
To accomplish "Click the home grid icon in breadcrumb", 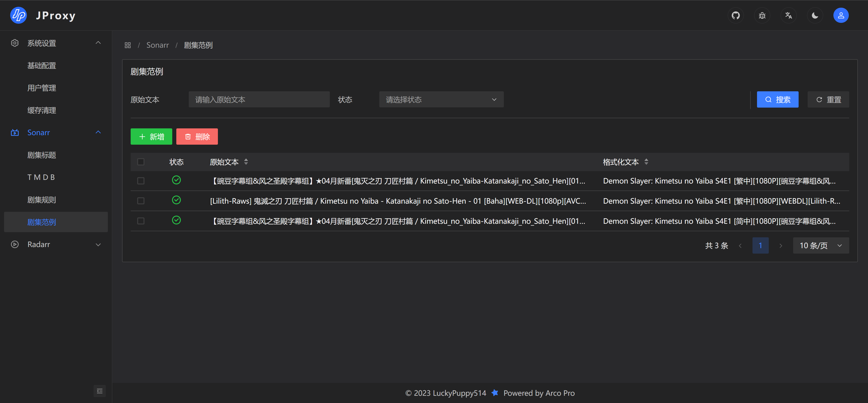I will coord(127,45).
